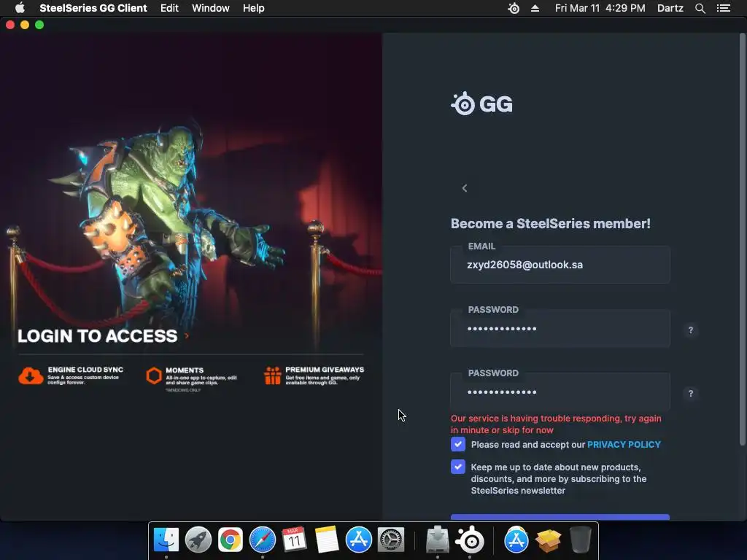Click the second PASSWORD confirmation field
This screenshot has height=560, width=747.
560,392
